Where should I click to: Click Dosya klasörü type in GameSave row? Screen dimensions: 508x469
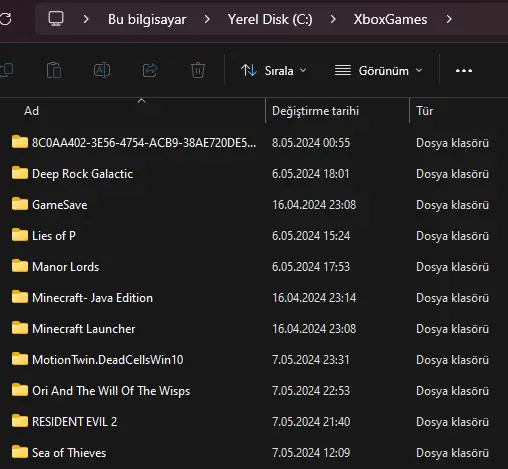[452, 205]
